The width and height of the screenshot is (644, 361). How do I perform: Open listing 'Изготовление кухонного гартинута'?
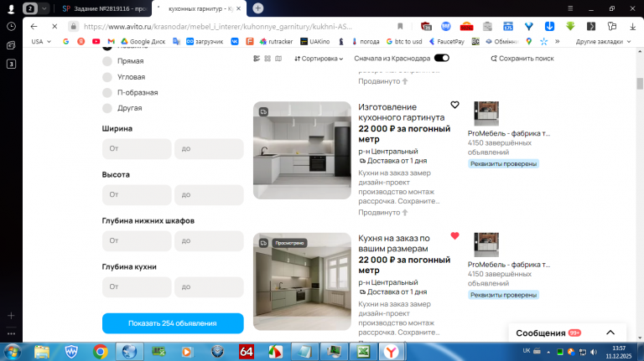[402, 112]
